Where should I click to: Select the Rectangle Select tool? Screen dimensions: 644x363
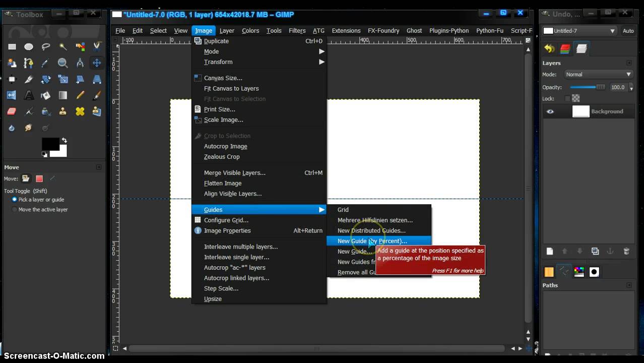[12, 47]
